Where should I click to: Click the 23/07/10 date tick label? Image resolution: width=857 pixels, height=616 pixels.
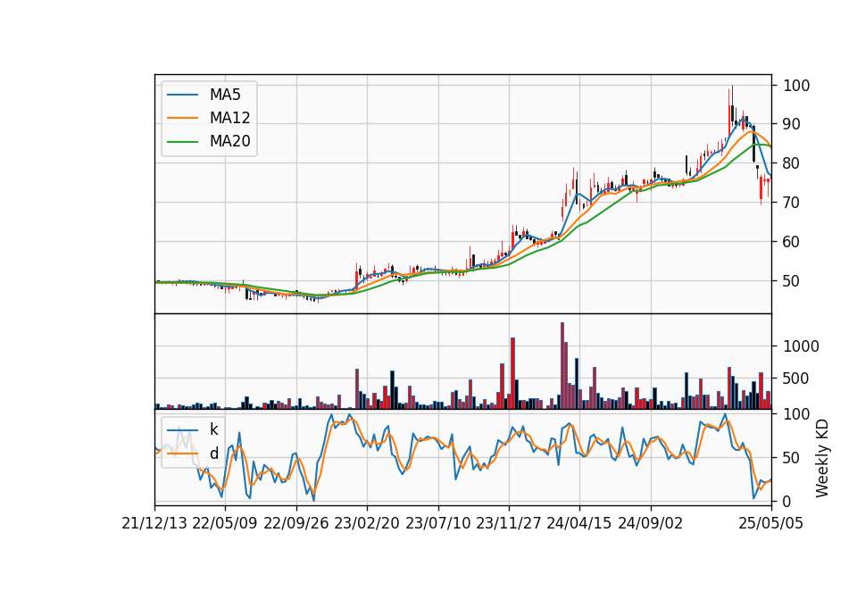pyautogui.click(x=437, y=523)
